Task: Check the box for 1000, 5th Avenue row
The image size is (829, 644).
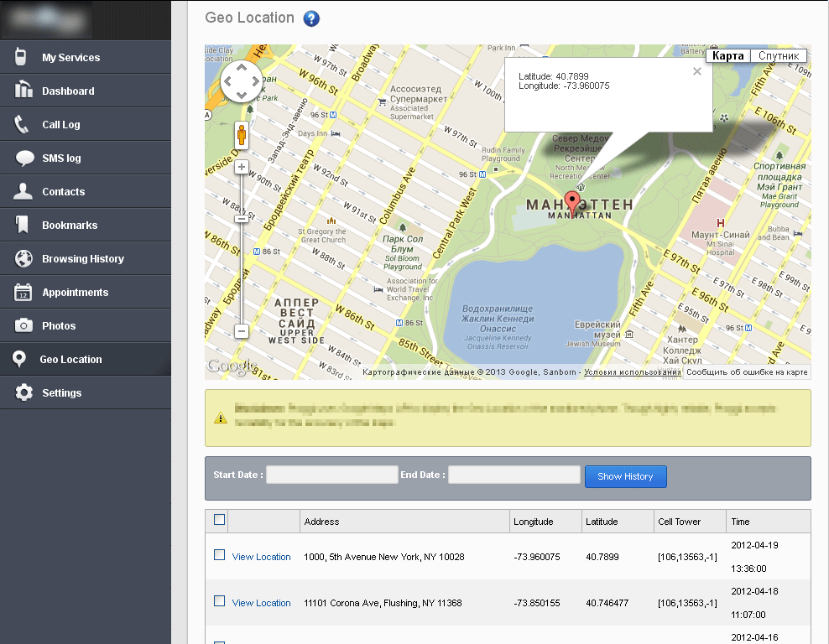Action: tap(219, 555)
